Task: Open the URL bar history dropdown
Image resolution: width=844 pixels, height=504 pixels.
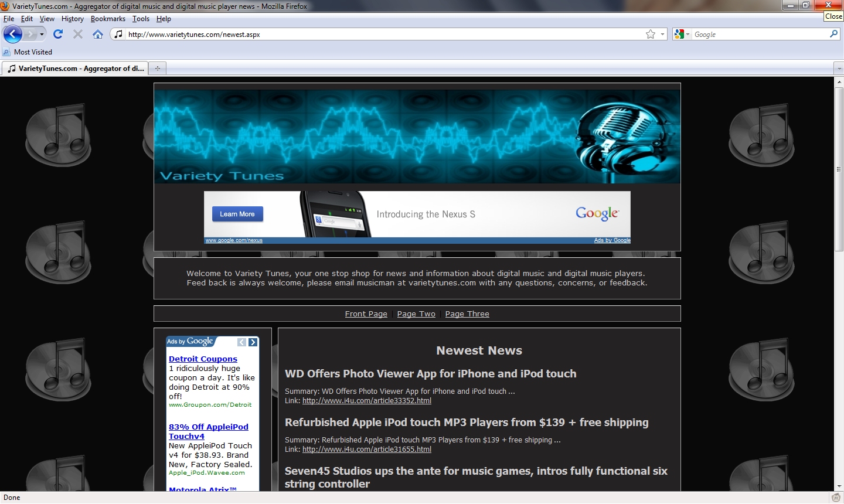Action: [663, 35]
